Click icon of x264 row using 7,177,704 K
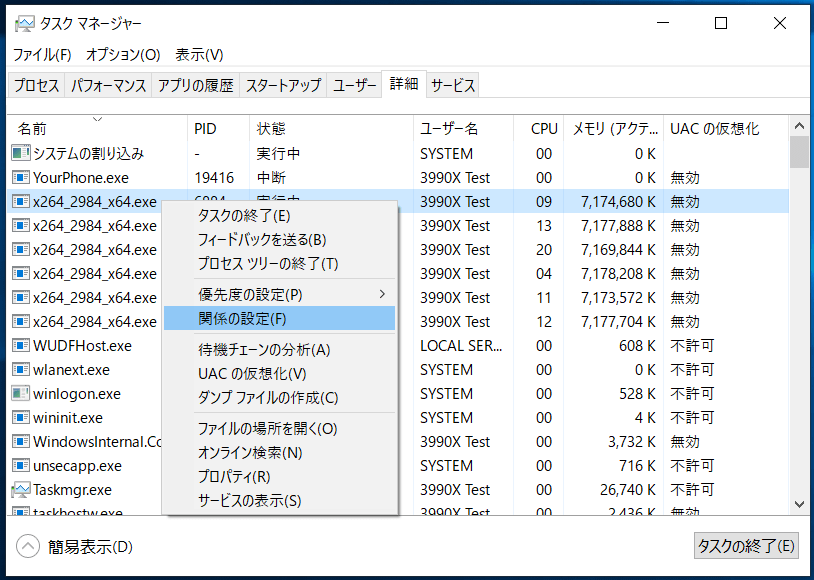Image resolution: width=814 pixels, height=580 pixels. click(x=20, y=321)
